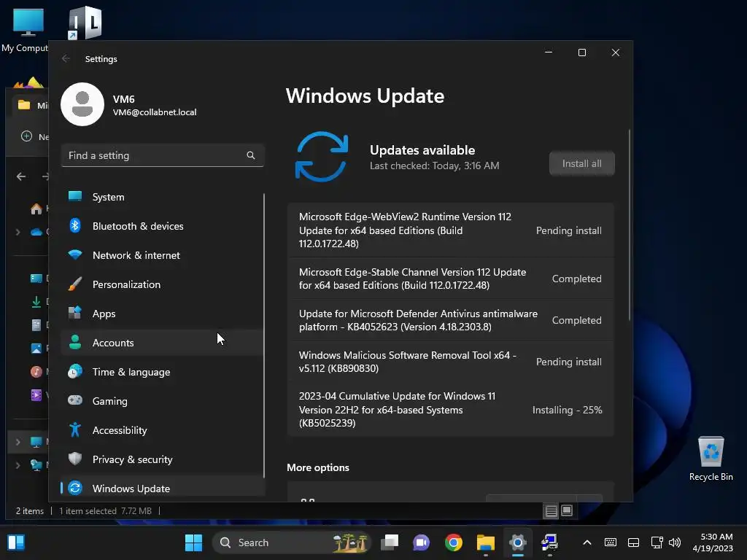This screenshot has width=747, height=560.
Task: Click the volume speaker tray icon
Action: click(x=675, y=542)
